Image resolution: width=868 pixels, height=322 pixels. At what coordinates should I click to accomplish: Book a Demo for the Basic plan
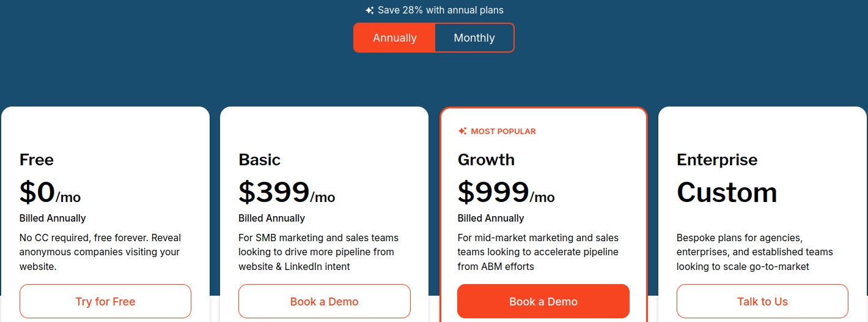coord(325,301)
